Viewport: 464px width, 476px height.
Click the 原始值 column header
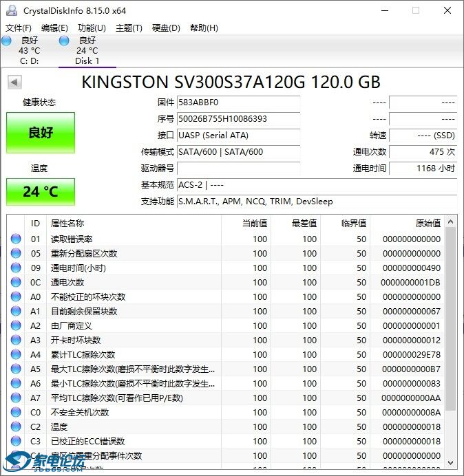click(x=407, y=224)
